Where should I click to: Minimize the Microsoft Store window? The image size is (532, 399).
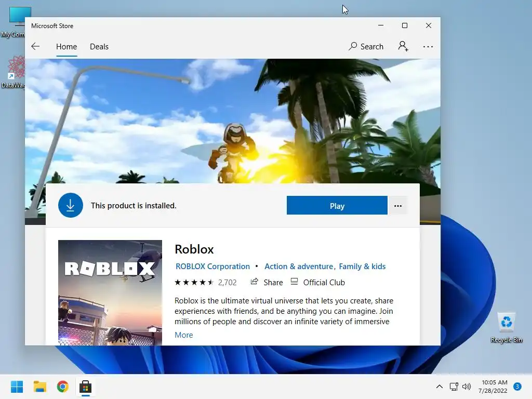pyautogui.click(x=381, y=25)
